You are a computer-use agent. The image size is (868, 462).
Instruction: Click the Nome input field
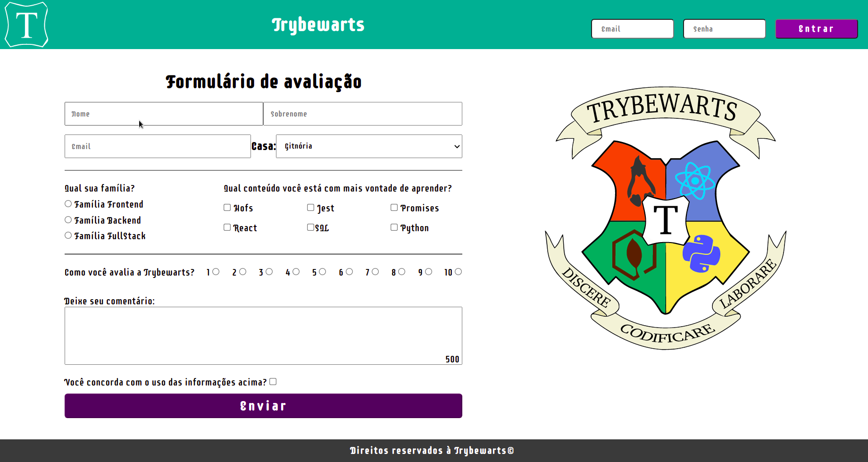click(x=164, y=114)
